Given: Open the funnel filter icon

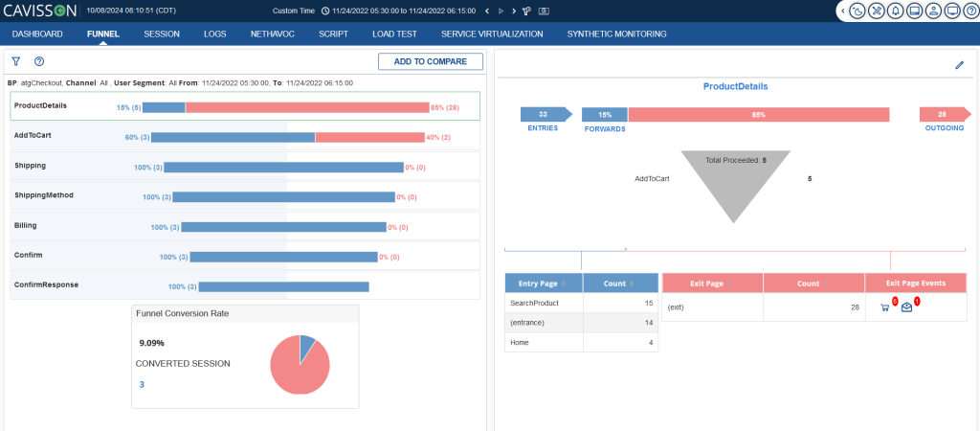Looking at the screenshot, I should pos(15,61).
